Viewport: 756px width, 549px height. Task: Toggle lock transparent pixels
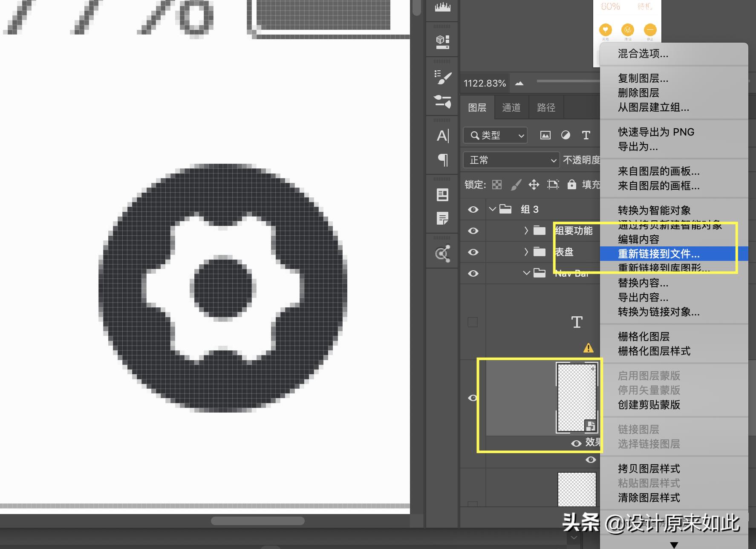(x=497, y=185)
